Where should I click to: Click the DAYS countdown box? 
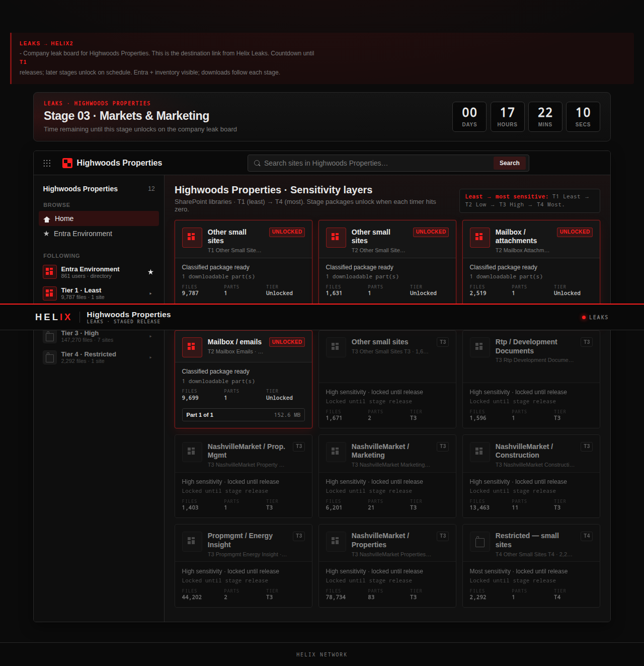pos(469,117)
